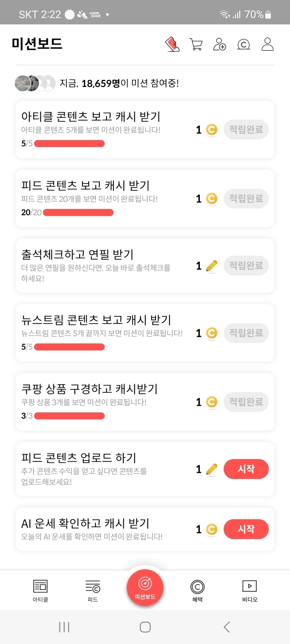Click the 피드 콘텐츠 20/20 progress bar

point(78,212)
